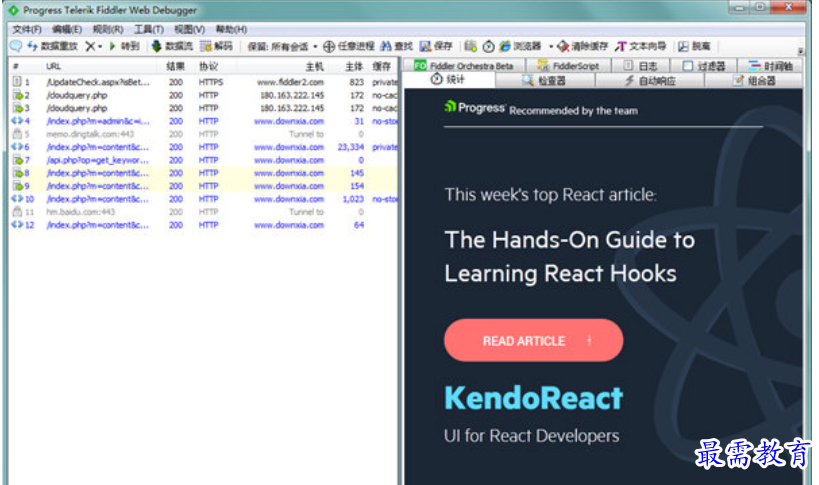Open the Rules (规则) menu
The height and width of the screenshot is (485, 819).
coord(108,29)
